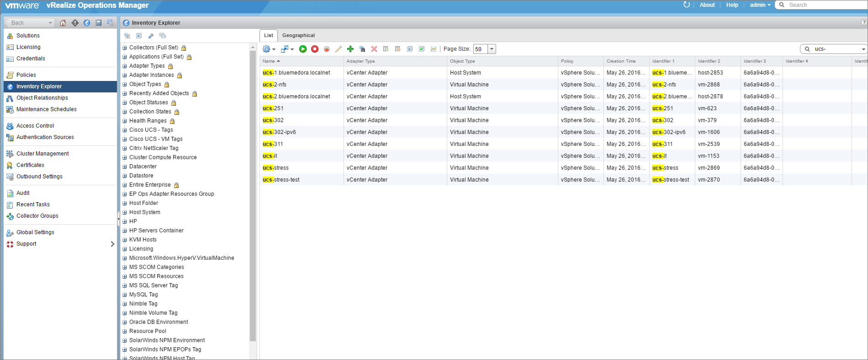Click the magnifier icon in the ucs- filter box
This screenshot has width=868, height=360.
point(807,49)
